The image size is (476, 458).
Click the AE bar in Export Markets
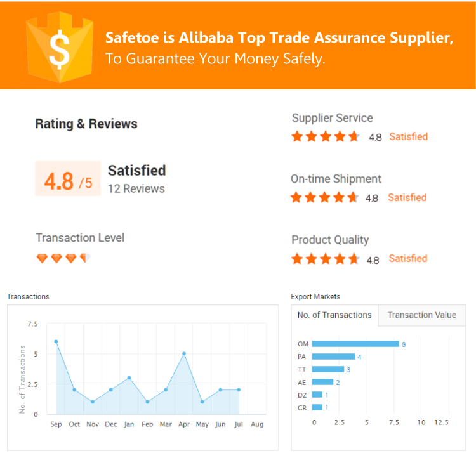pos(322,382)
